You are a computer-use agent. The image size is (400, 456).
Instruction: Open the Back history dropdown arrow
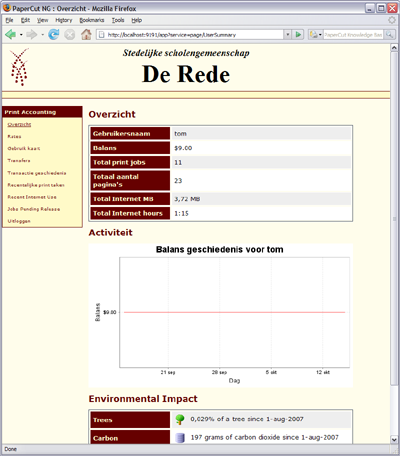tap(21, 34)
